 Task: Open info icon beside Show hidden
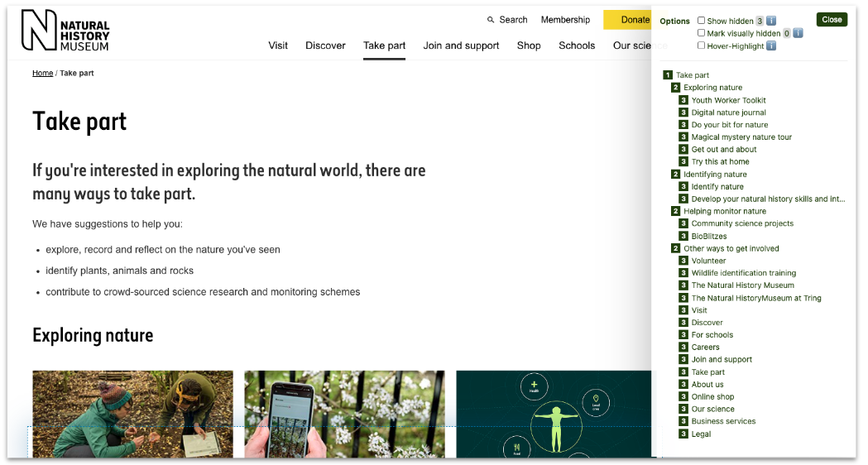click(771, 21)
